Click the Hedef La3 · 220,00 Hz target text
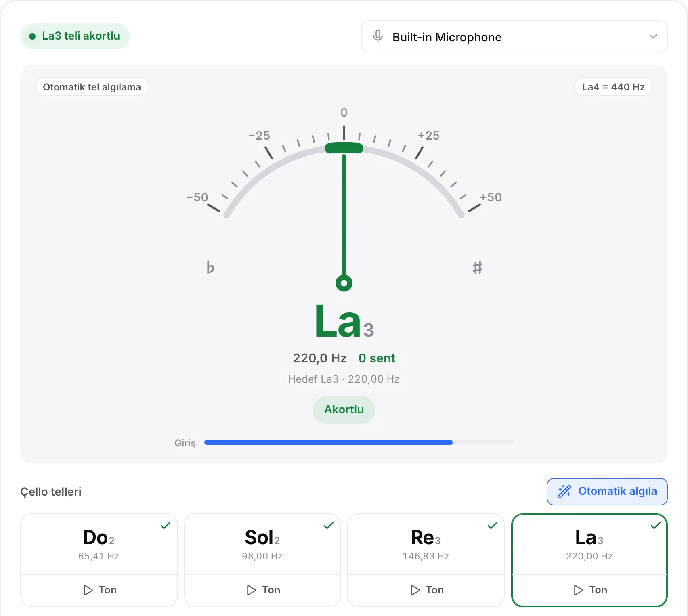 pyautogui.click(x=344, y=379)
